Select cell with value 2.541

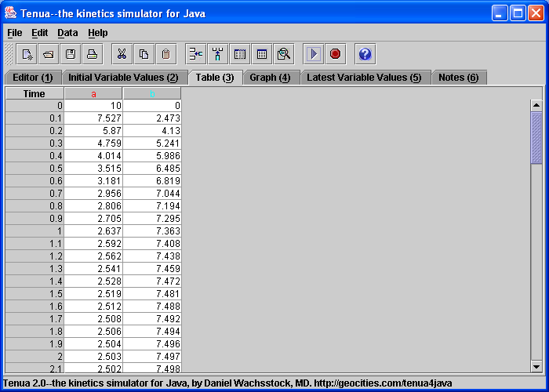pyautogui.click(x=93, y=269)
